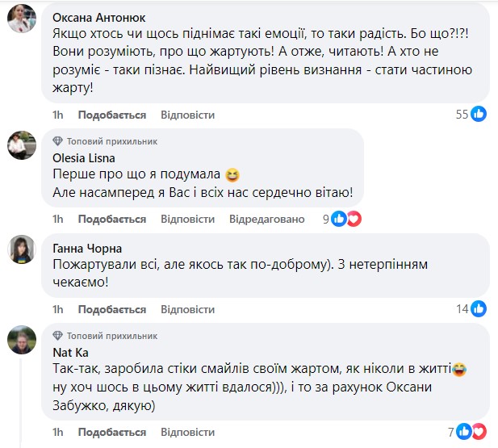Open Olesia Lisna's profile picture
The image size is (498, 448).
22,146
